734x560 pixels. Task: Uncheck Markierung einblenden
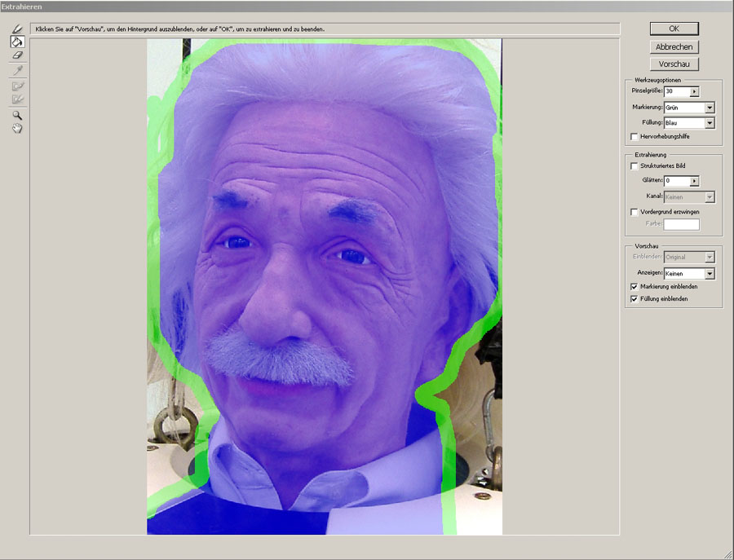[635, 287]
